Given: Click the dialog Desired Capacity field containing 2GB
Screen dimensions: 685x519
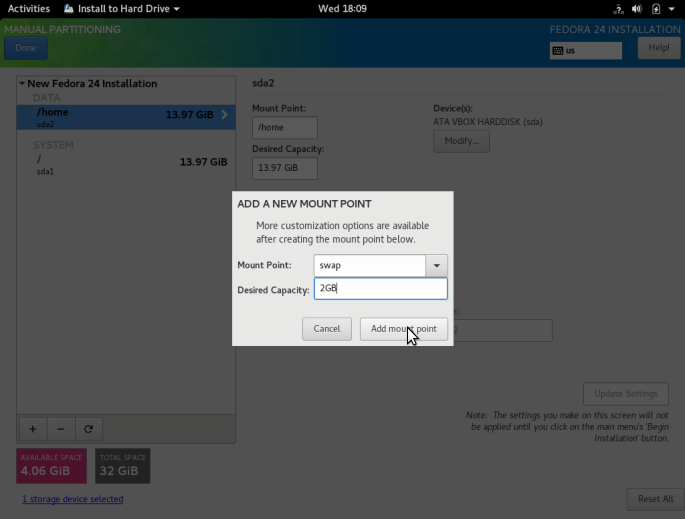Looking at the screenshot, I should pos(381,288).
